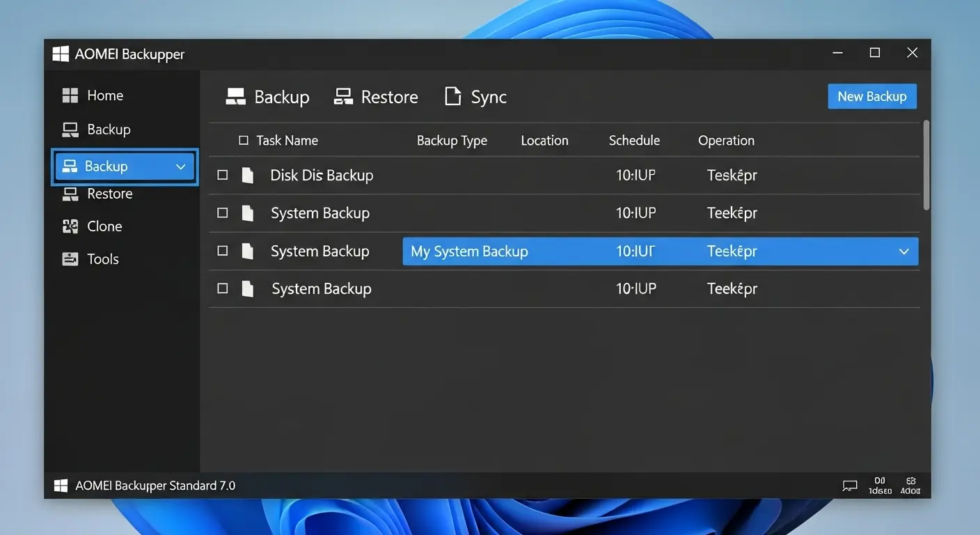Tick the select-all checkbox beside Task Name

[x=244, y=140]
